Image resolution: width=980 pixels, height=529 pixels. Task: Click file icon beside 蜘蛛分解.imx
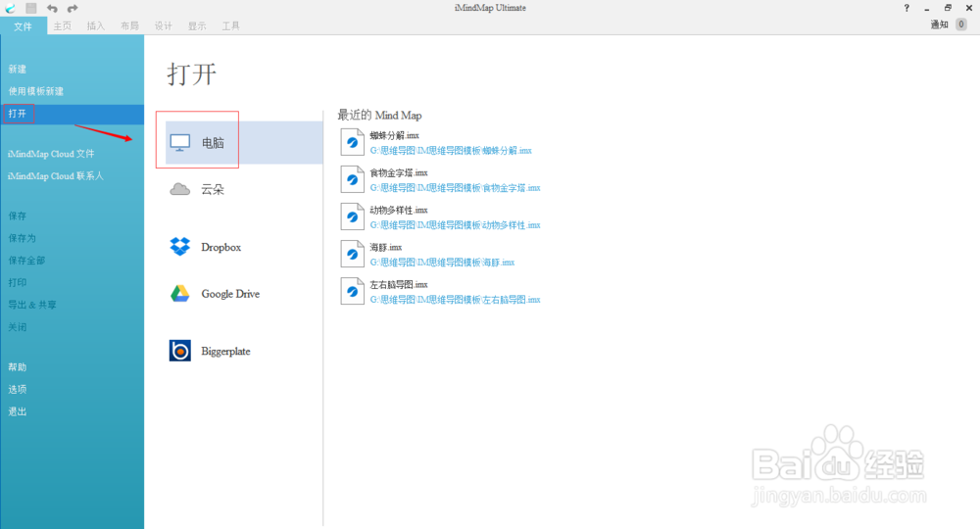[x=353, y=142]
